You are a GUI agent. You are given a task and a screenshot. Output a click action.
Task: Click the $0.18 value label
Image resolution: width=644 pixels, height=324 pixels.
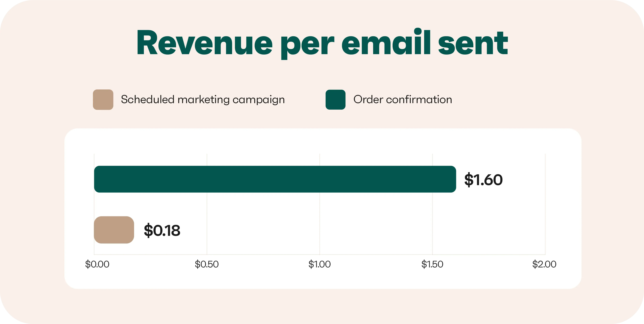click(162, 230)
